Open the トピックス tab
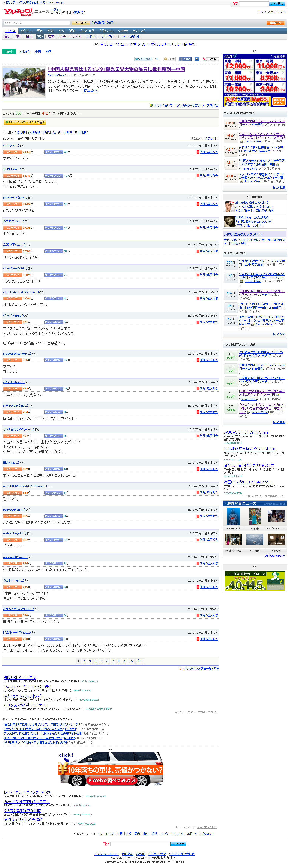 tap(26, 31)
